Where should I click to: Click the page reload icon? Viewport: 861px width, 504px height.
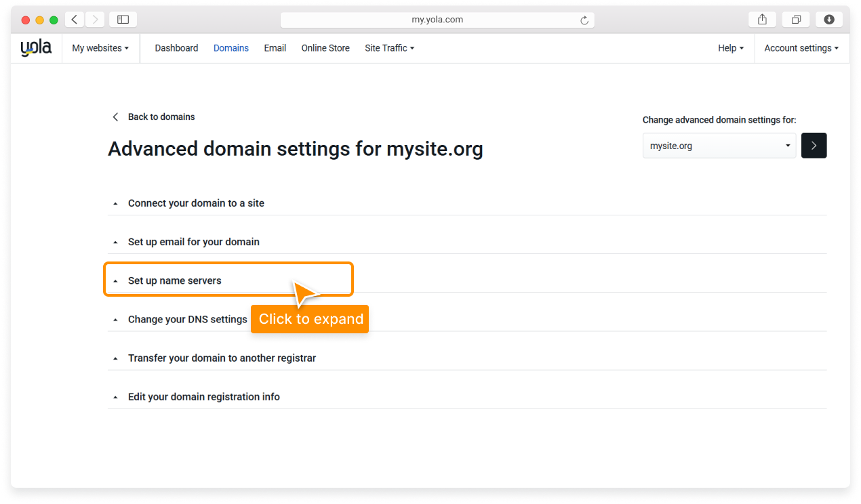click(x=584, y=20)
